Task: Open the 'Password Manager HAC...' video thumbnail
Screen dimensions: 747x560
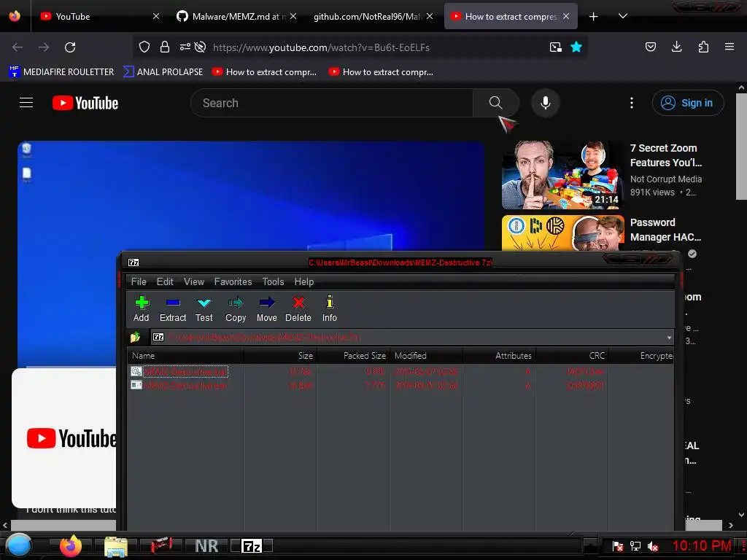Action: (562, 233)
